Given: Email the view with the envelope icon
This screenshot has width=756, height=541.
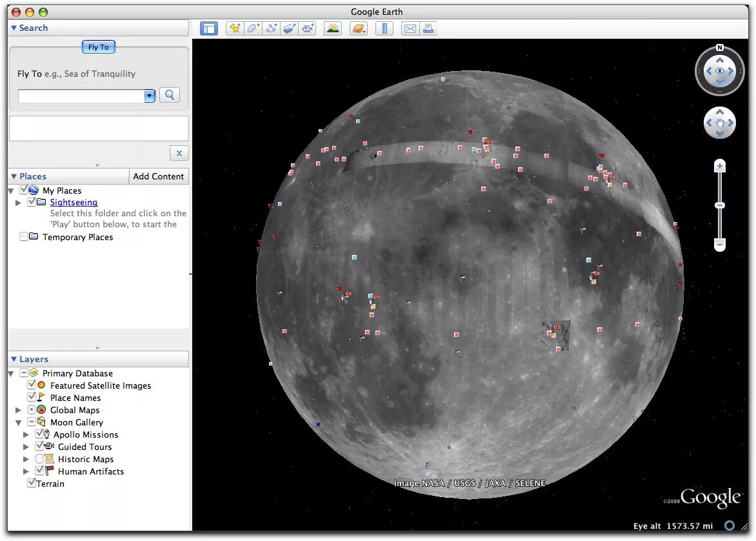Looking at the screenshot, I should (x=410, y=28).
